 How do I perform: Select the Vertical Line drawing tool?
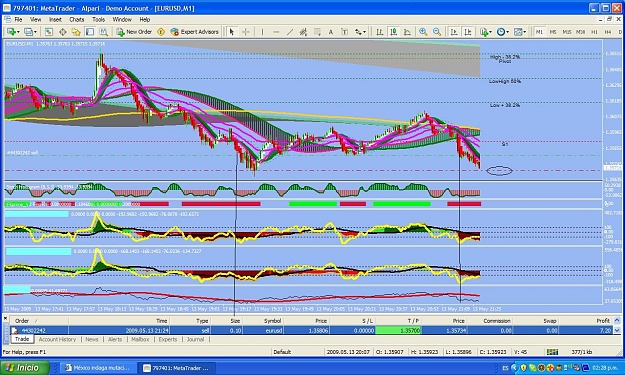click(x=262, y=32)
